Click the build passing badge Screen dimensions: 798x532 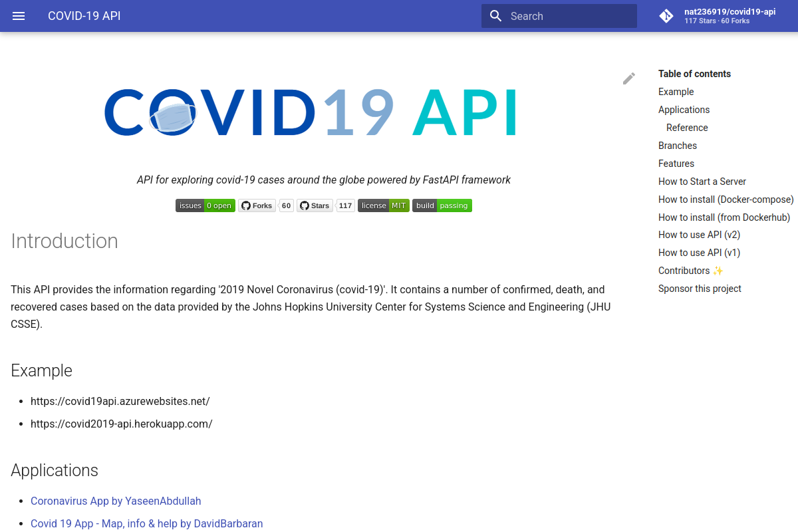tap(442, 205)
